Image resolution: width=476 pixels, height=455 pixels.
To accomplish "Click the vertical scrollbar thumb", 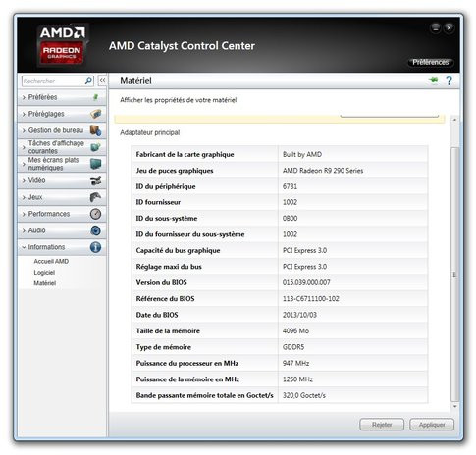I will click(454, 275).
